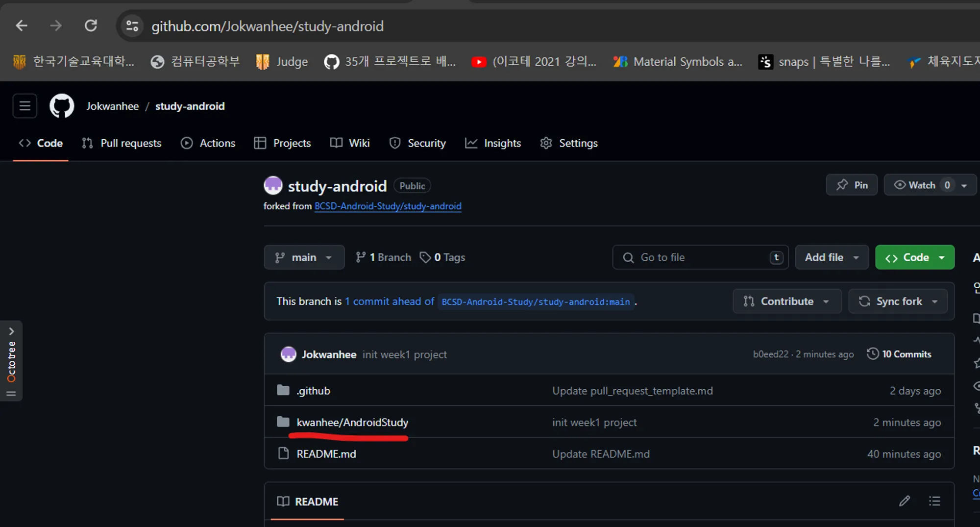Open the 1 Branch list

383,257
